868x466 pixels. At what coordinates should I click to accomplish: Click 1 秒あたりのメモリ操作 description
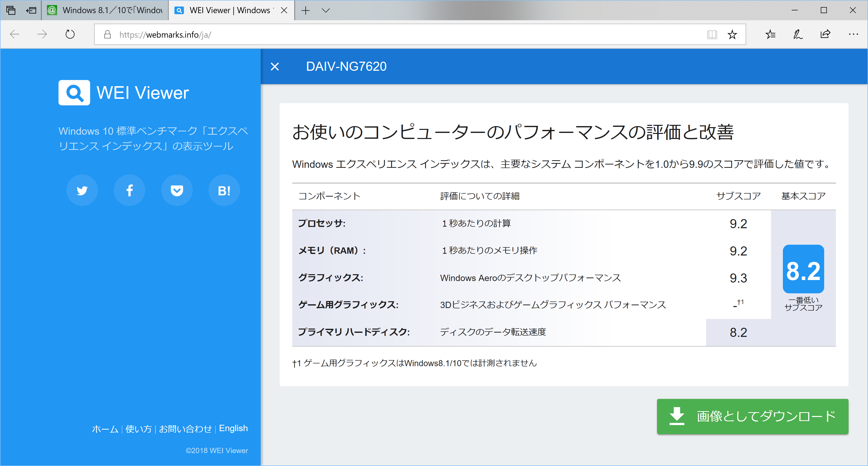[490, 250]
